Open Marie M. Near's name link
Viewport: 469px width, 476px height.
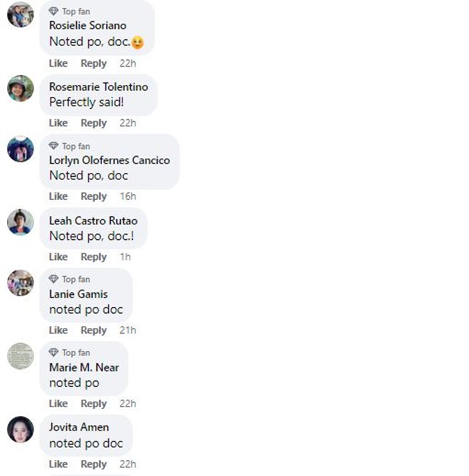[x=84, y=368]
